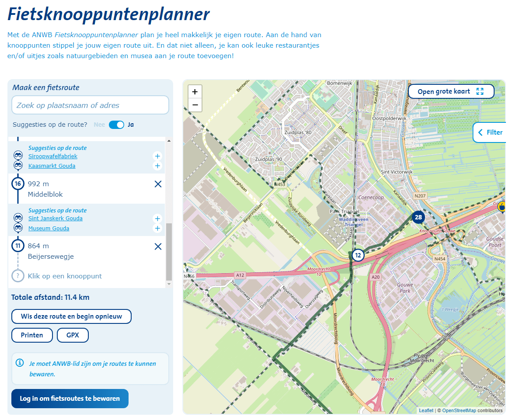This screenshot has height=420, width=509.
Task: Remove knooppunt 16 Middelblok from route
Action: pyautogui.click(x=158, y=184)
